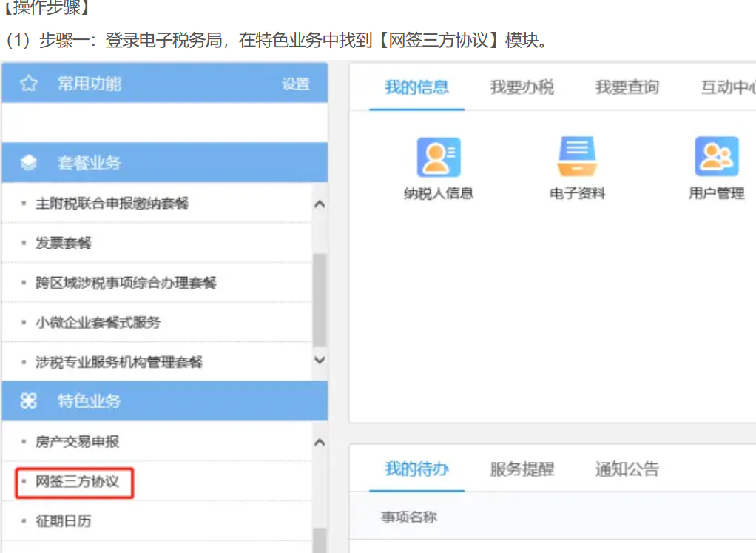Switch to the 我要查询 tab
756x553 pixels.
[627, 87]
